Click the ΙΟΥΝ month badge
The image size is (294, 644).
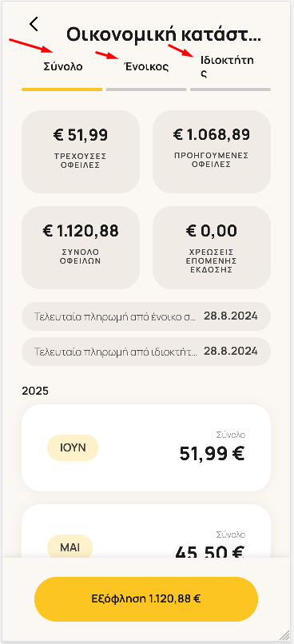click(x=73, y=447)
